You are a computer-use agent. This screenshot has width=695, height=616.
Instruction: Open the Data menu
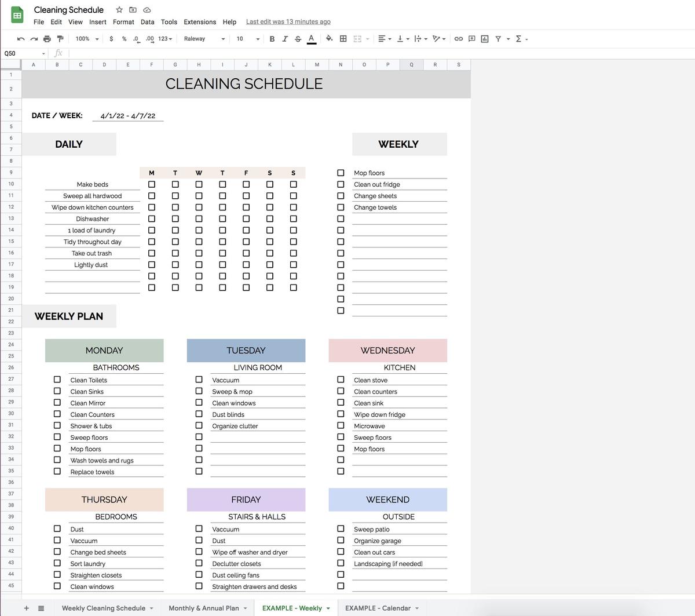click(x=148, y=22)
